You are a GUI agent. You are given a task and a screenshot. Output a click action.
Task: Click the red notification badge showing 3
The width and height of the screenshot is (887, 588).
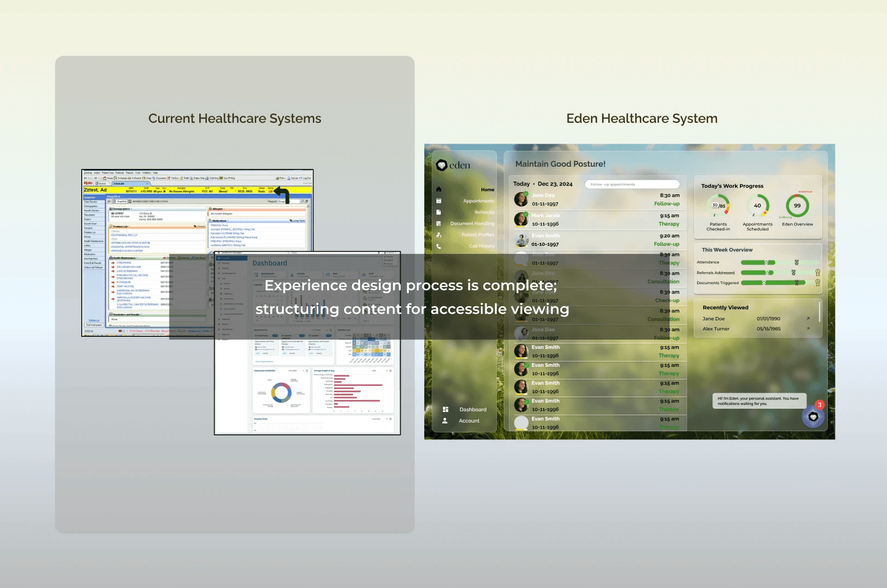click(x=819, y=405)
